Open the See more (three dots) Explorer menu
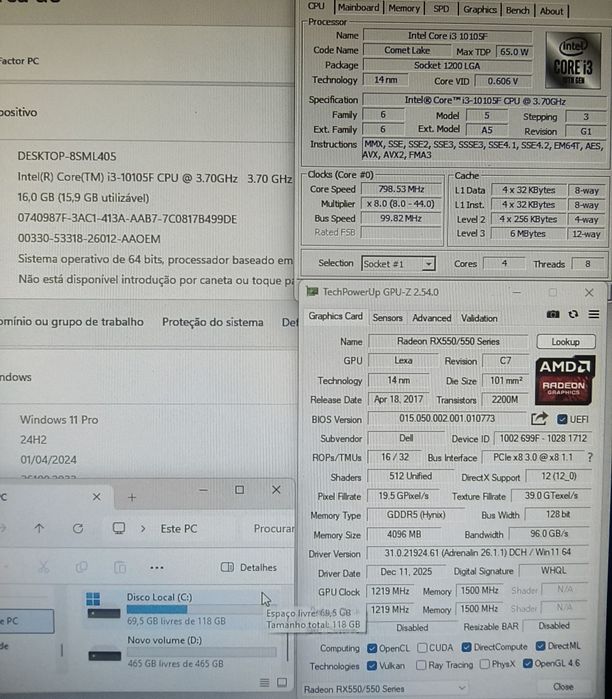 156,567
